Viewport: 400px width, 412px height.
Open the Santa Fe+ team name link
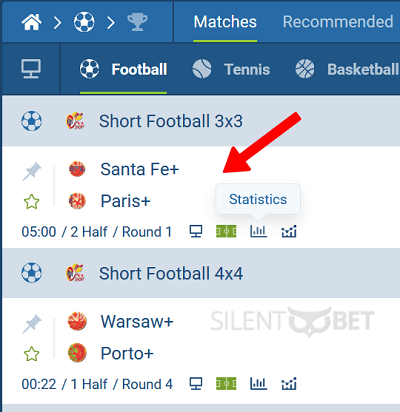click(140, 169)
